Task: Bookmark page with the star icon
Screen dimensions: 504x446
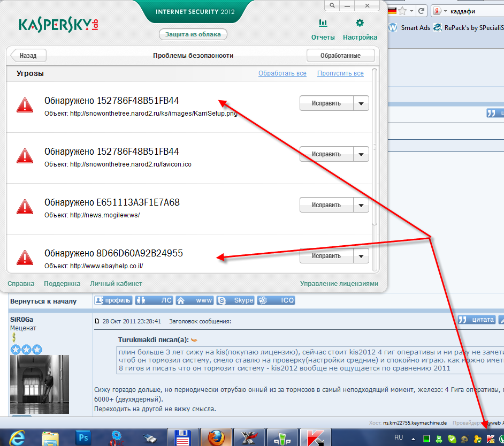Action: point(402,11)
